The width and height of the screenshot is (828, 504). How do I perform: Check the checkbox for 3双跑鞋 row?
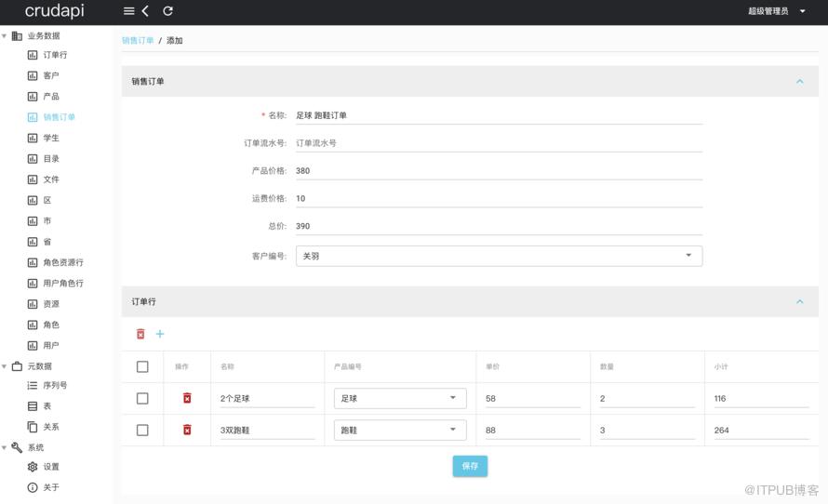click(142, 431)
